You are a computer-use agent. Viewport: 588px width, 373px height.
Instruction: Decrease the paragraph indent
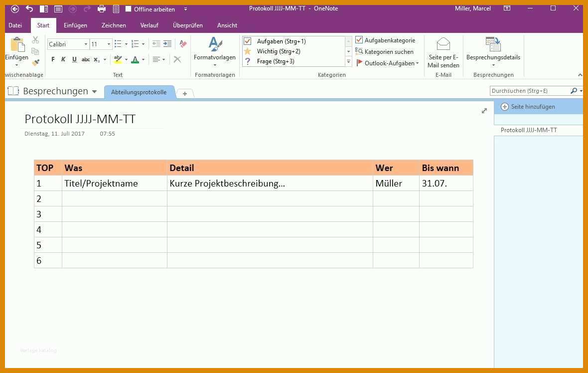click(x=156, y=44)
